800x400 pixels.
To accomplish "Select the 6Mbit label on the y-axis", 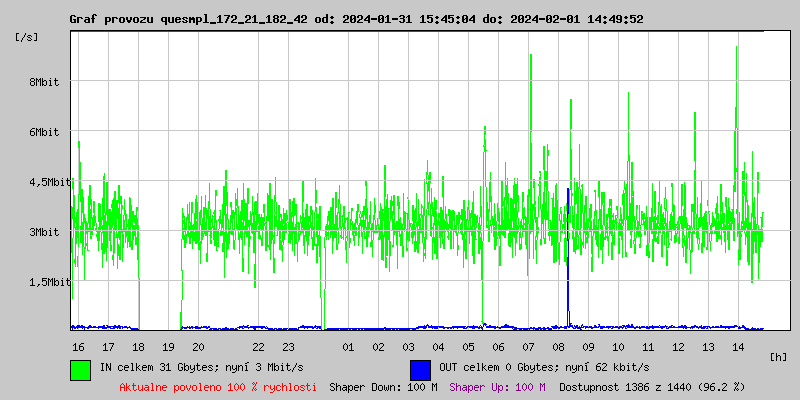I will (44, 132).
